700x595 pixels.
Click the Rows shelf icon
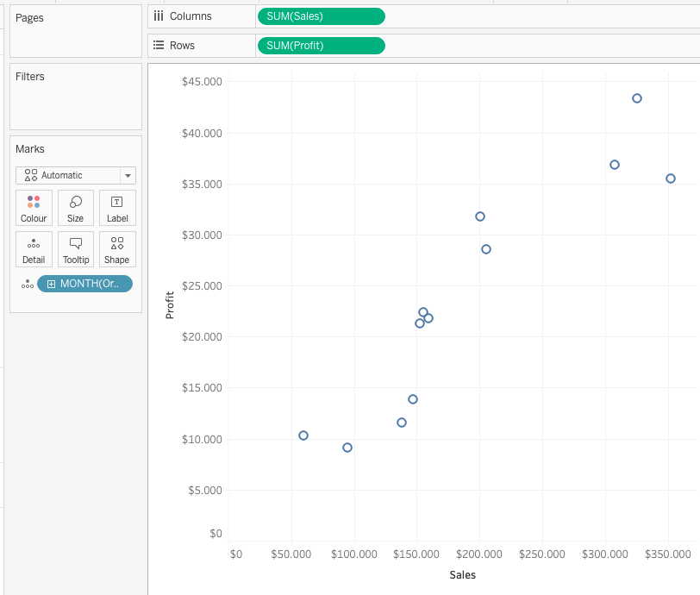tap(159, 45)
